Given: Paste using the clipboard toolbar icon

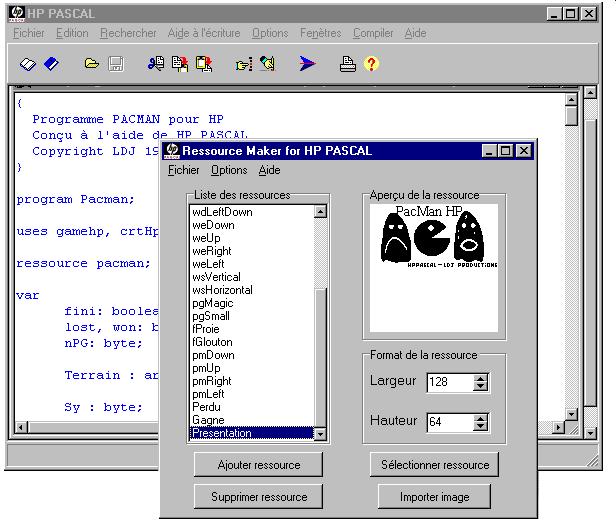Looking at the screenshot, I should (204, 64).
